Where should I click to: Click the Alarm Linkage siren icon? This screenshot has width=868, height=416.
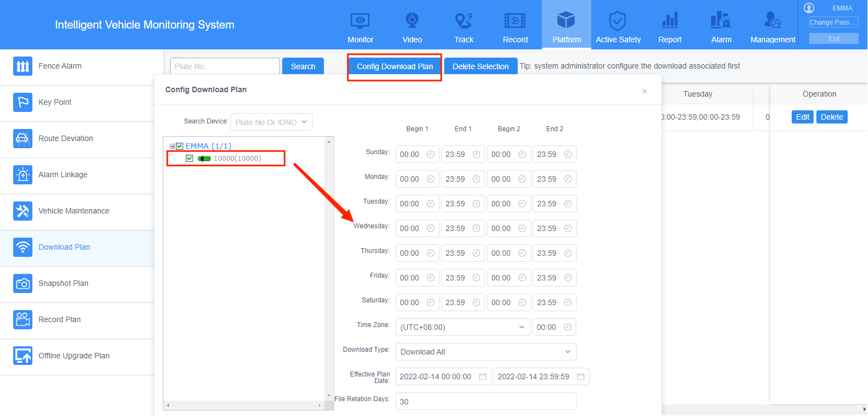click(x=23, y=175)
